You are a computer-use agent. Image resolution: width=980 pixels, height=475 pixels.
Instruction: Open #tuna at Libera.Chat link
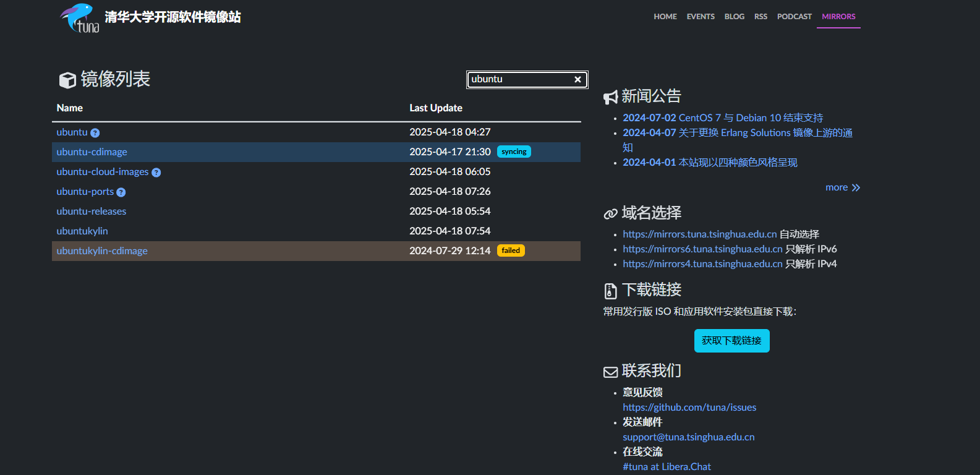coord(667,467)
